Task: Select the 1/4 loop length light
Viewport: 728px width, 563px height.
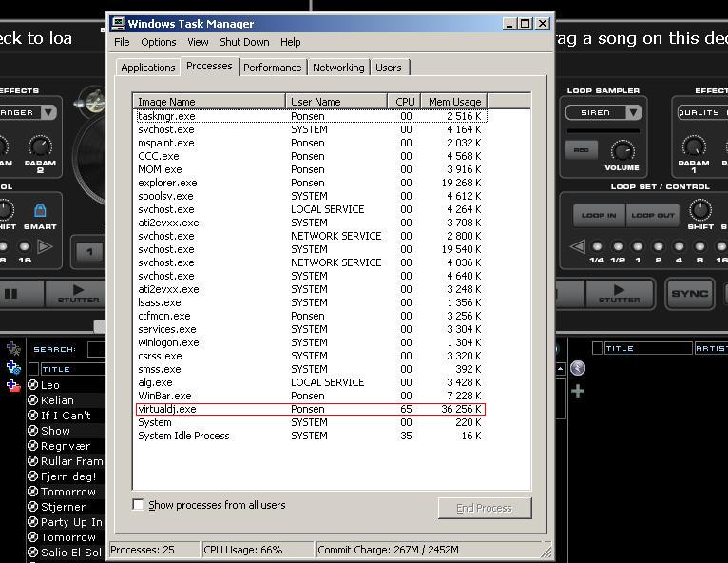Action: click(597, 246)
